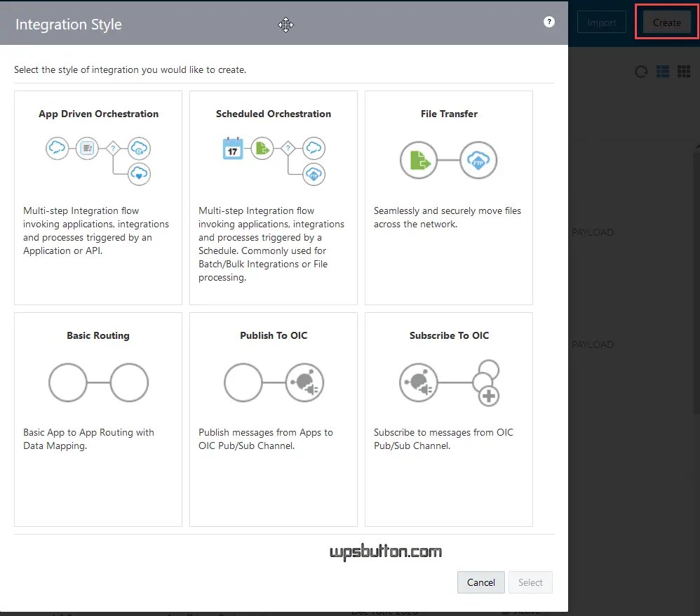Click the move handle on the dialog header
This screenshot has height=616, width=700.
coord(285,25)
